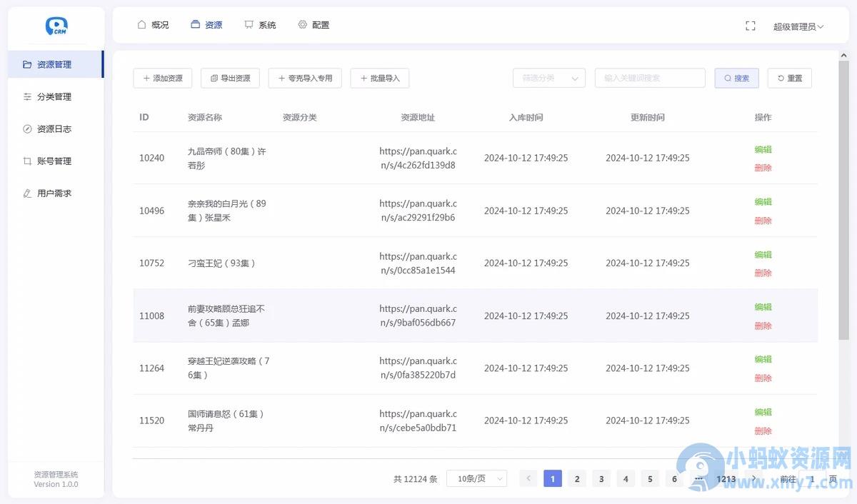This screenshot has width=857, height=504.
Task: Click 资源地址 column header
Action: 418,117
